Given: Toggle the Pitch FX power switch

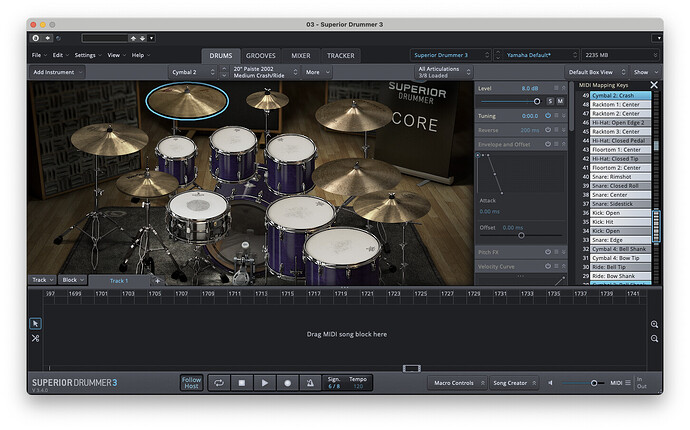Looking at the screenshot, I should click(x=548, y=252).
